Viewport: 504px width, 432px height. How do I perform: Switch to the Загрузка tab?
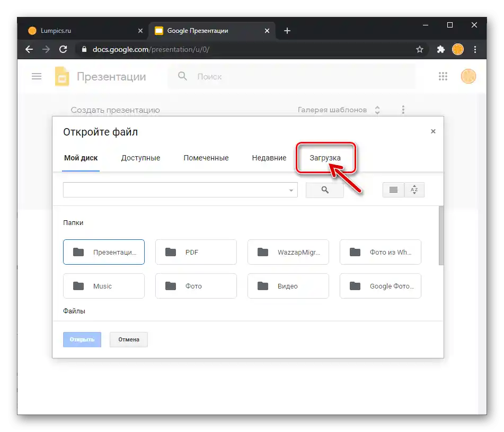click(325, 158)
